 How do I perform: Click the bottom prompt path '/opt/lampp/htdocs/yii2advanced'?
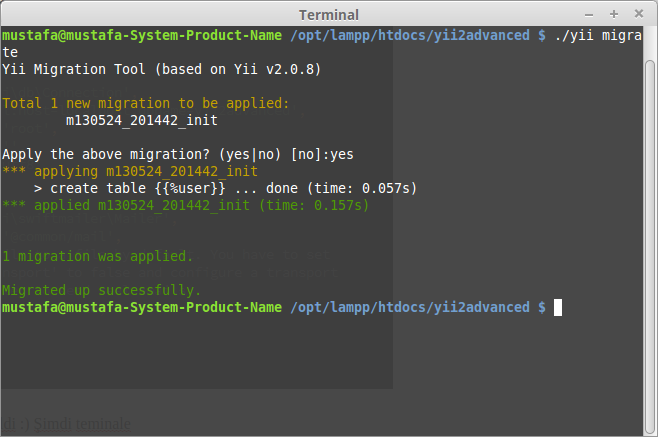click(x=410, y=307)
